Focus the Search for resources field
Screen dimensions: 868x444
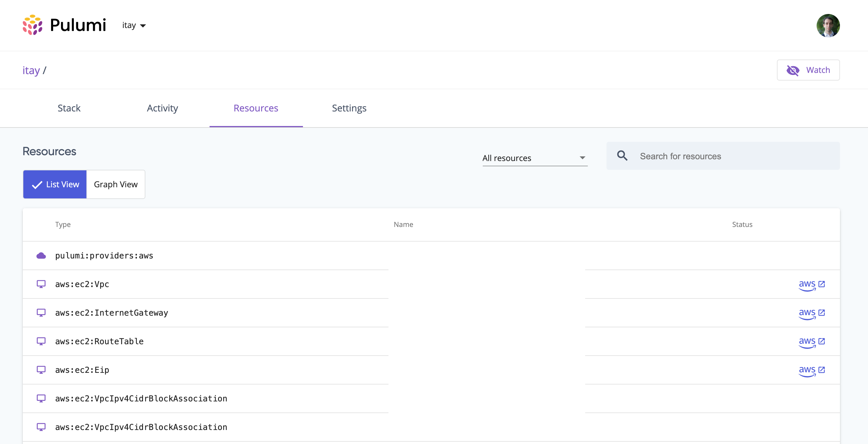tap(723, 156)
